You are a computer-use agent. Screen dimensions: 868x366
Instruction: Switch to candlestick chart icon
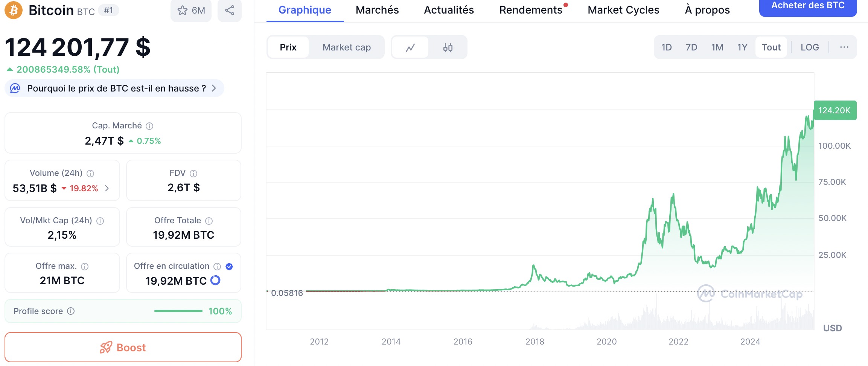tap(448, 47)
